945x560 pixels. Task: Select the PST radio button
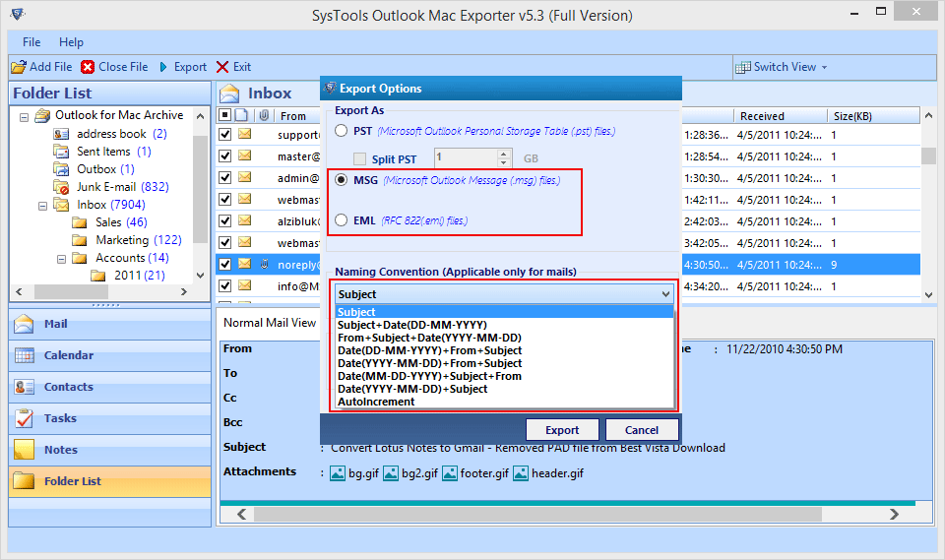point(342,131)
